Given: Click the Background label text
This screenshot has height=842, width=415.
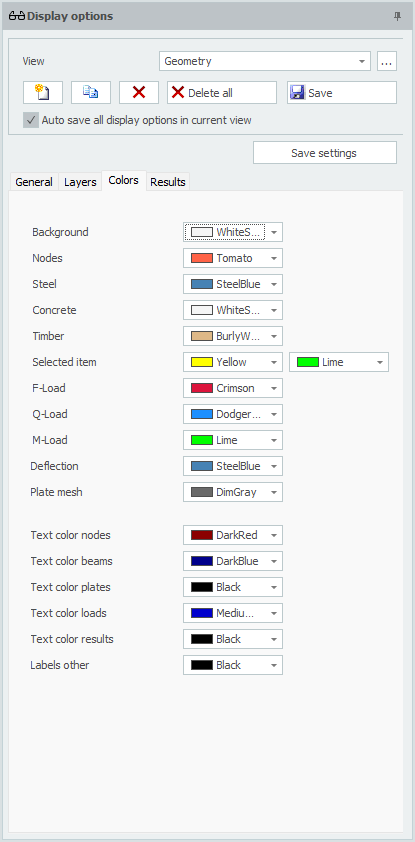Looking at the screenshot, I should (60, 233).
